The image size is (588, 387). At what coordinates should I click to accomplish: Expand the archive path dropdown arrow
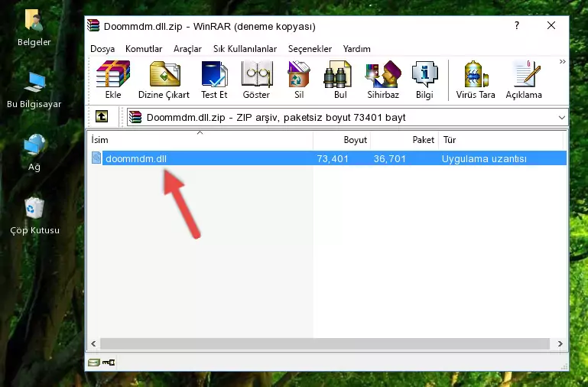[561, 117]
